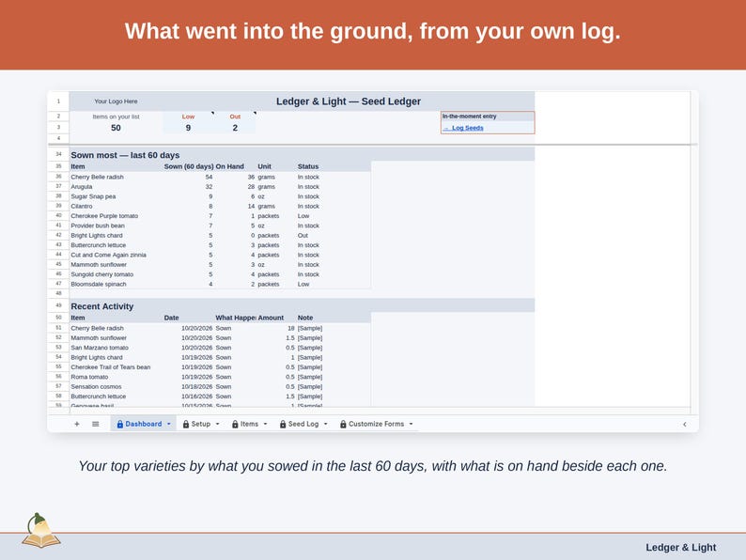Open the Dashboard tab dropdown arrow
Screen dimensions: 746x560
[169, 424]
